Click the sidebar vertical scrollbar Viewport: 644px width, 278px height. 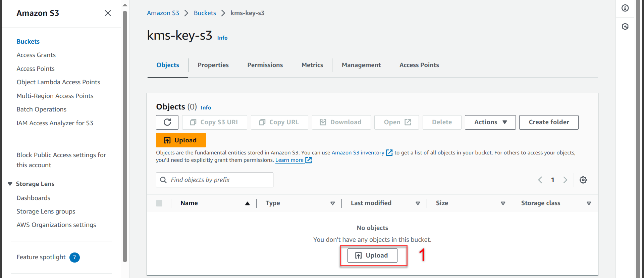[x=125, y=136]
